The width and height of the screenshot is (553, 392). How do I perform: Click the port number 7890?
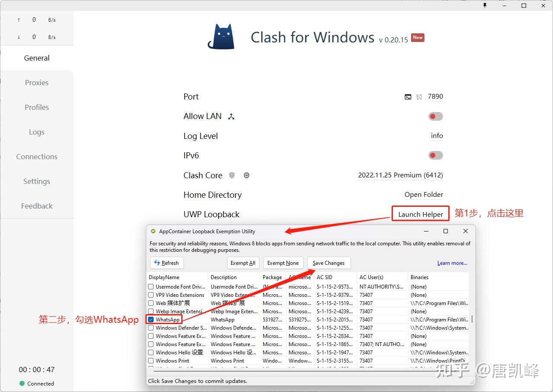[x=435, y=96]
